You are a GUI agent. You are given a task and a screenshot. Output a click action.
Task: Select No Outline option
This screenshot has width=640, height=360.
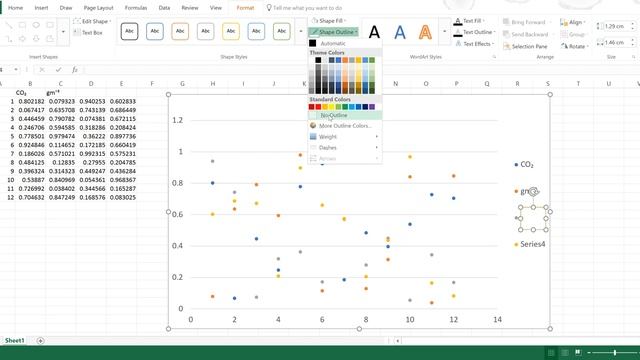[x=344, y=116]
